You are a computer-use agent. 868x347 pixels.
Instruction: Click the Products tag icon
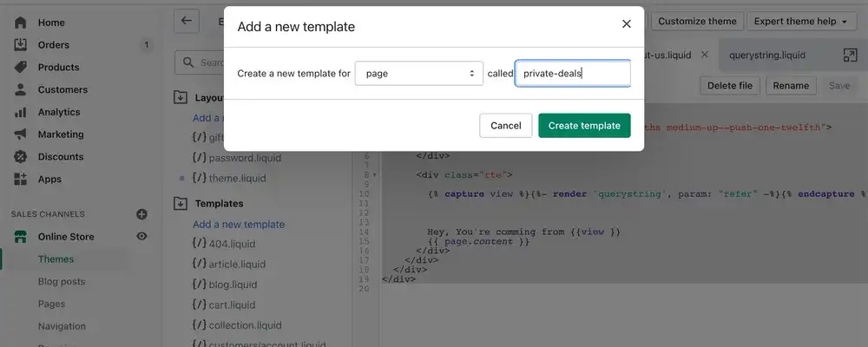(x=21, y=68)
